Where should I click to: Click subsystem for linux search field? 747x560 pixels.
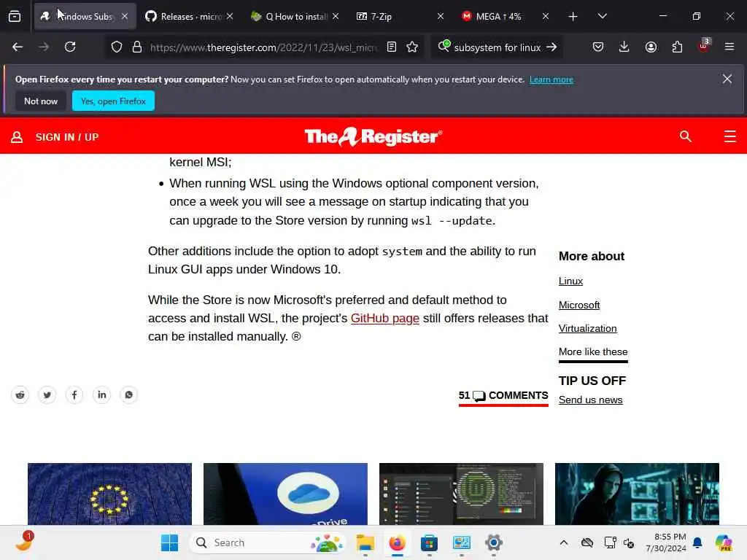point(498,47)
